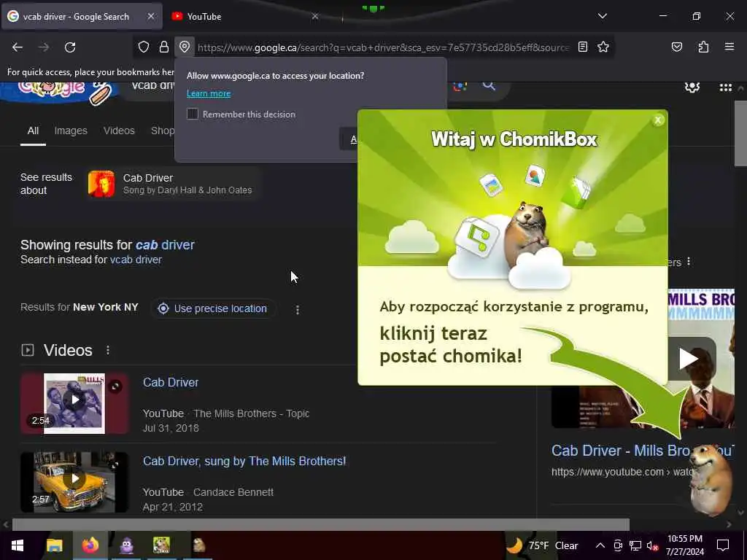Open Cab Driver, sung by The Mills Brothers!
Viewport: 747px width, 560px height.
(244, 461)
